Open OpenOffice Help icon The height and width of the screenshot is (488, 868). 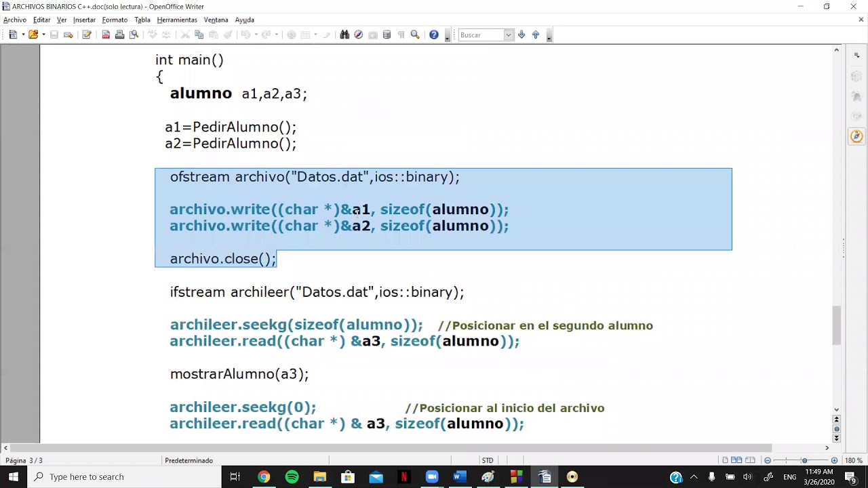click(434, 35)
